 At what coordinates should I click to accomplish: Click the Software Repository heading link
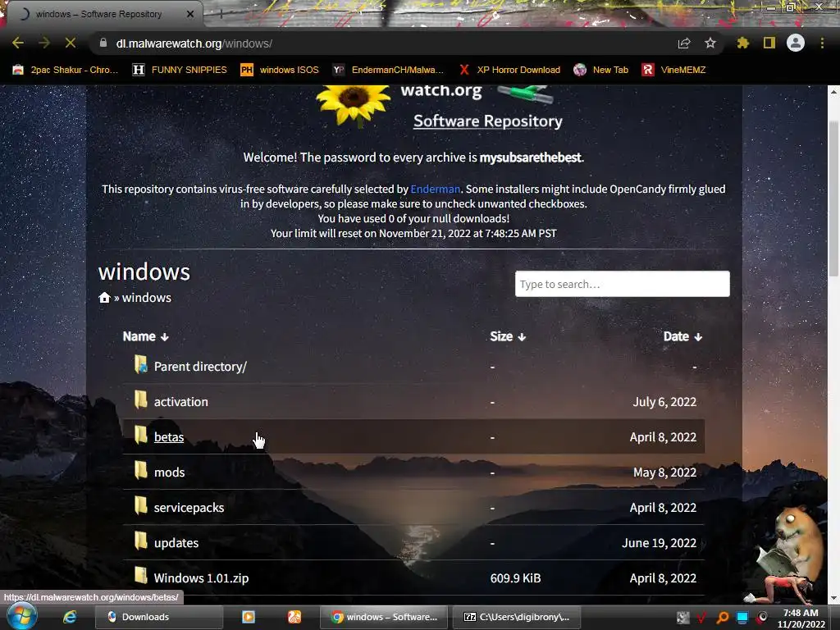pos(487,121)
